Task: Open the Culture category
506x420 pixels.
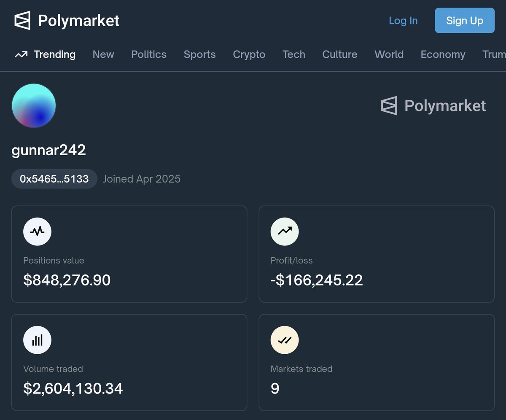Action: pos(340,54)
